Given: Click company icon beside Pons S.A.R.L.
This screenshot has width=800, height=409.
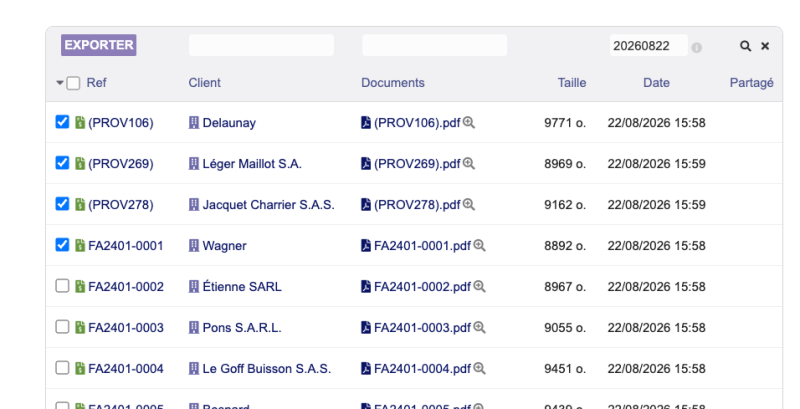Looking at the screenshot, I should pos(194,327).
